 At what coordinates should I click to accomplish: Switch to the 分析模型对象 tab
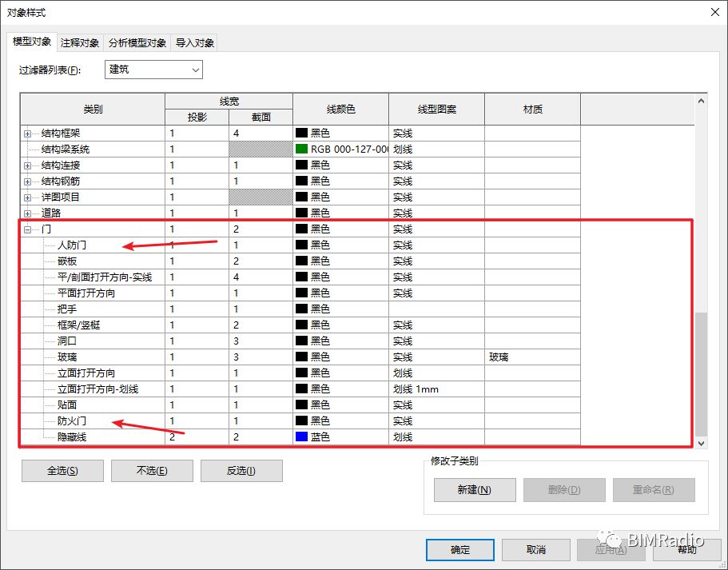137,42
